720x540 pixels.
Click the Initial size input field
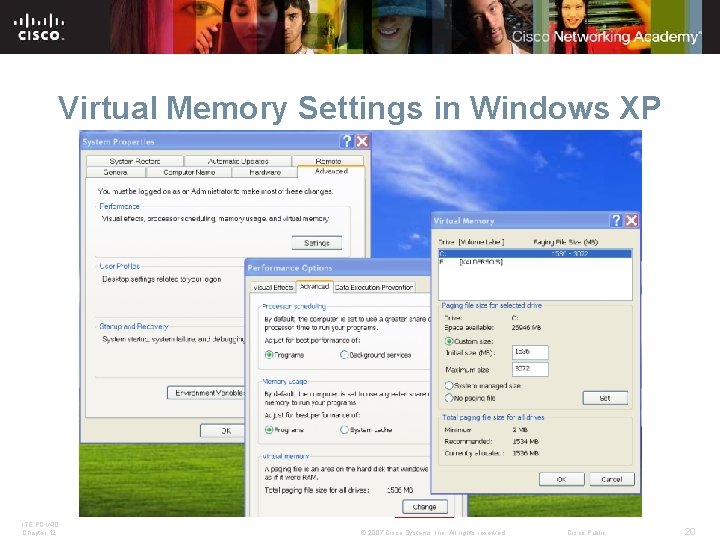530,352
